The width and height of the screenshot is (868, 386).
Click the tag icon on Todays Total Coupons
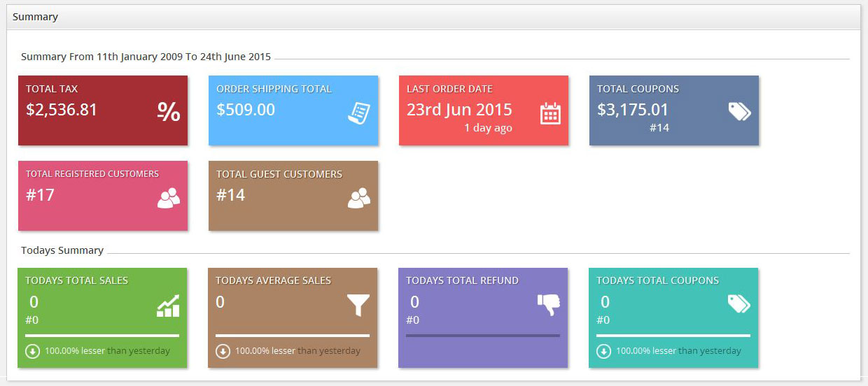739,303
